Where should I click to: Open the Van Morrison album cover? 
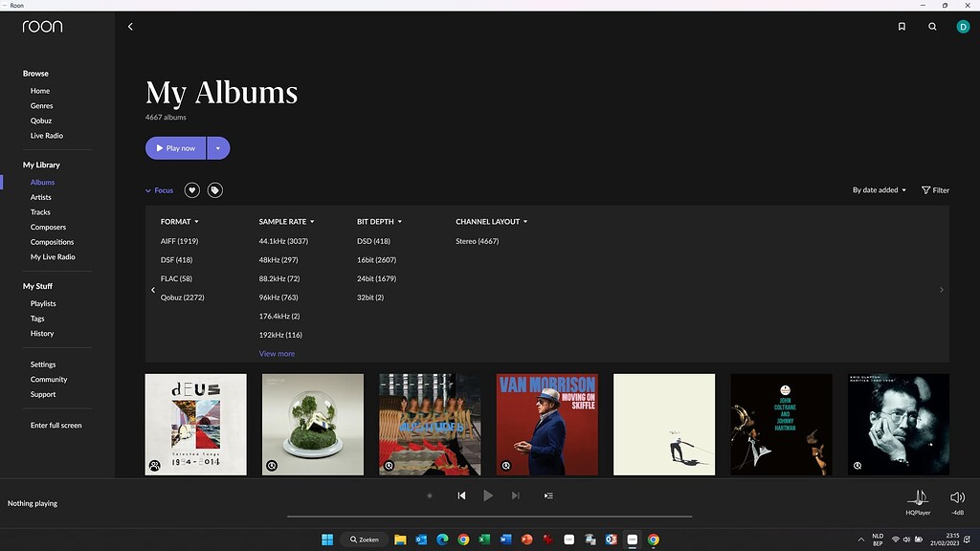click(546, 424)
